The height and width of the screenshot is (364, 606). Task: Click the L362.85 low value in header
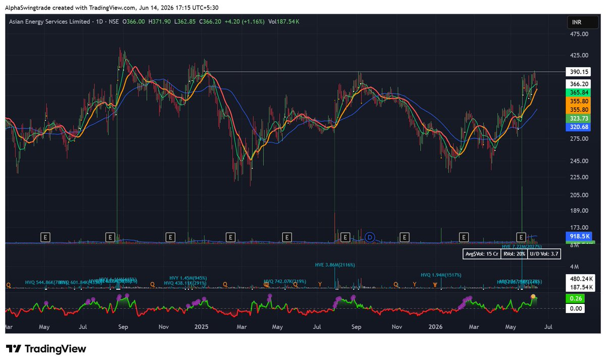[x=185, y=22]
